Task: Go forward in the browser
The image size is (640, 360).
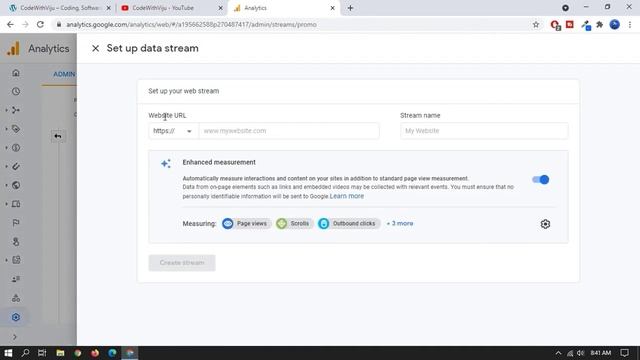Action: 25,24
